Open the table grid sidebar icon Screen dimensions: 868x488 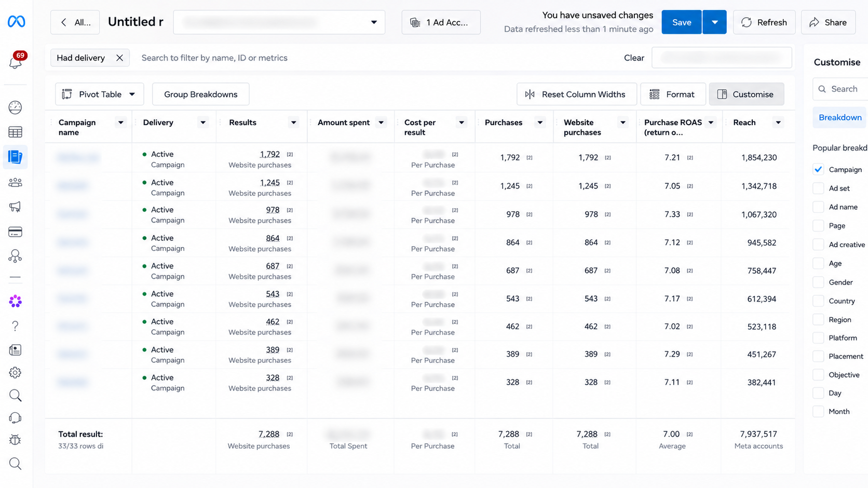(x=15, y=132)
